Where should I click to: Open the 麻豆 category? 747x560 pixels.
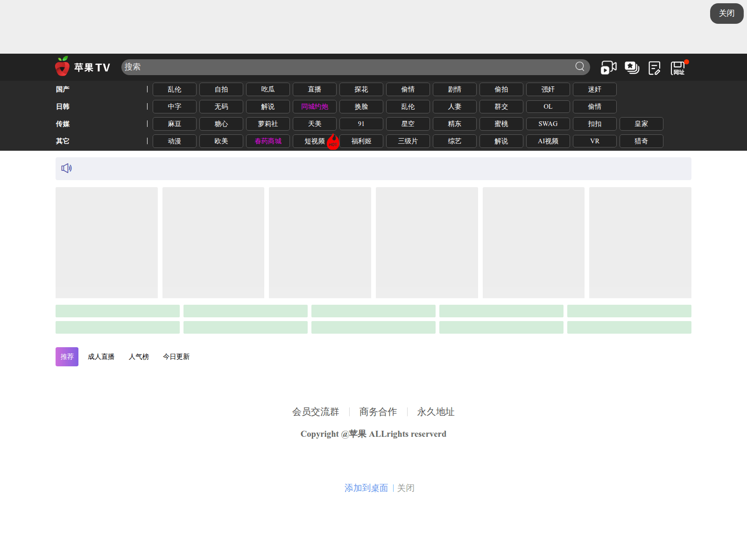pos(175,124)
